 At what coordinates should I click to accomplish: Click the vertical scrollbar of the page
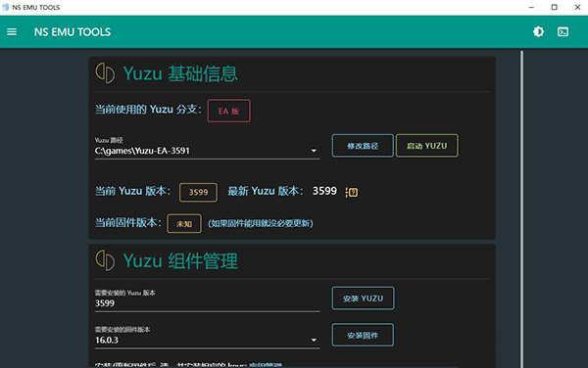[521, 208]
